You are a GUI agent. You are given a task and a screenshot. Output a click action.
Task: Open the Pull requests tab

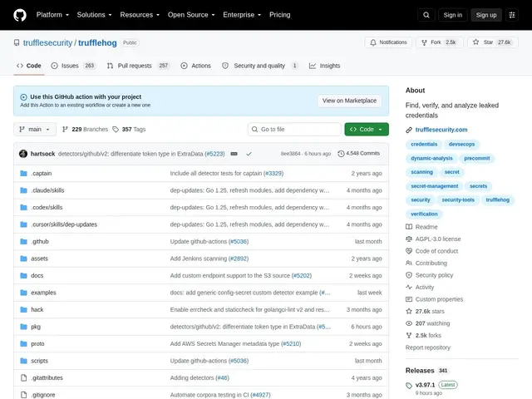pos(138,66)
